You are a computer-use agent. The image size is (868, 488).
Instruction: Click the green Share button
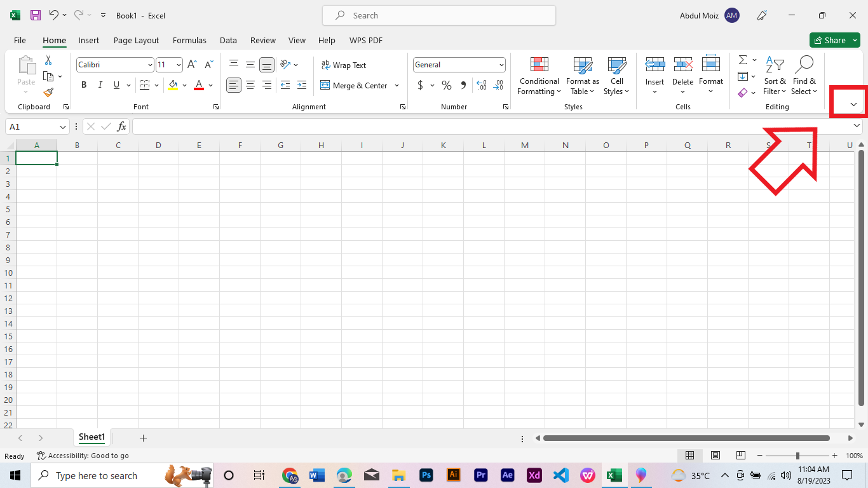tap(835, 40)
